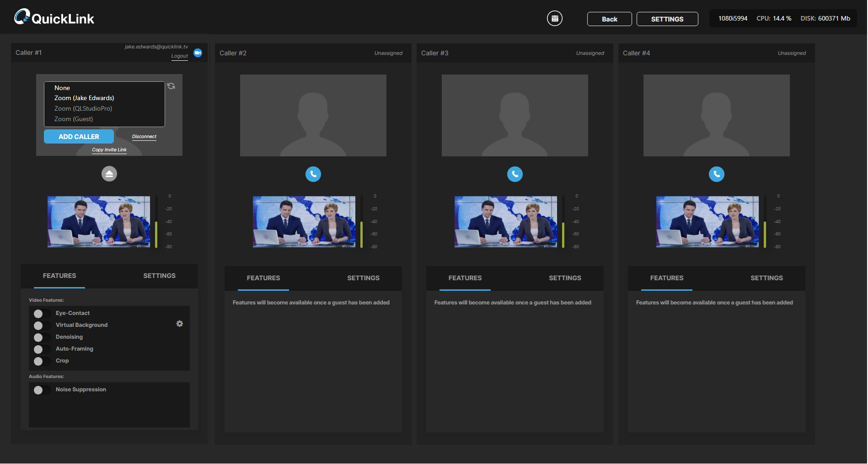
Task: Click the Caller #1 title
Action: (x=28, y=53)
